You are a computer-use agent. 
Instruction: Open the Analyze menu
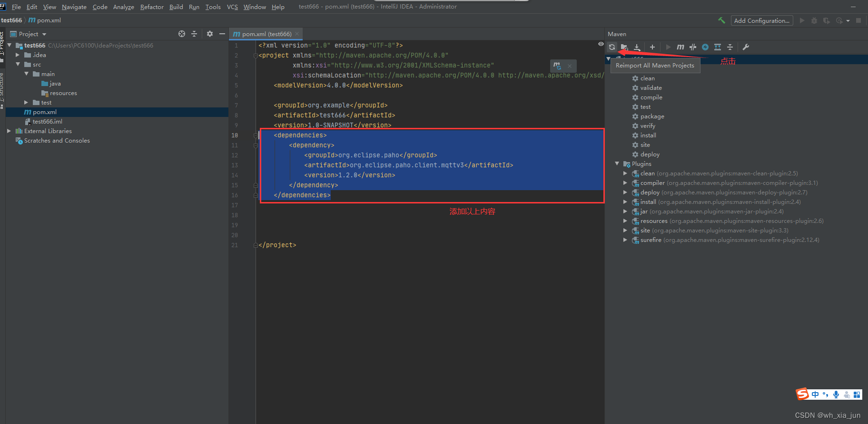click(x=124, y=7)
